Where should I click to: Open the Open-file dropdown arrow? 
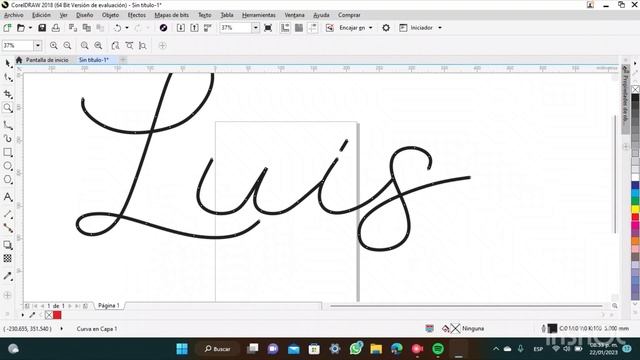(30, 28)
